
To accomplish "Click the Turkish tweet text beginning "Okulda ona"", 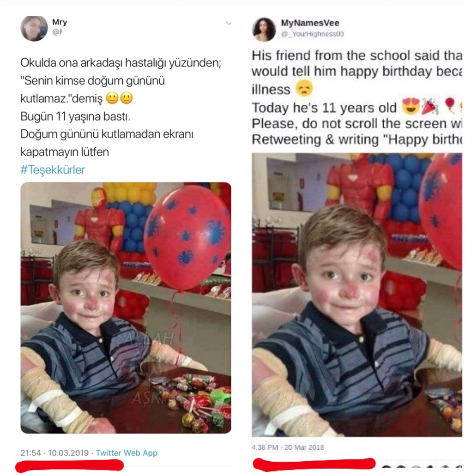I will point(121,107).
